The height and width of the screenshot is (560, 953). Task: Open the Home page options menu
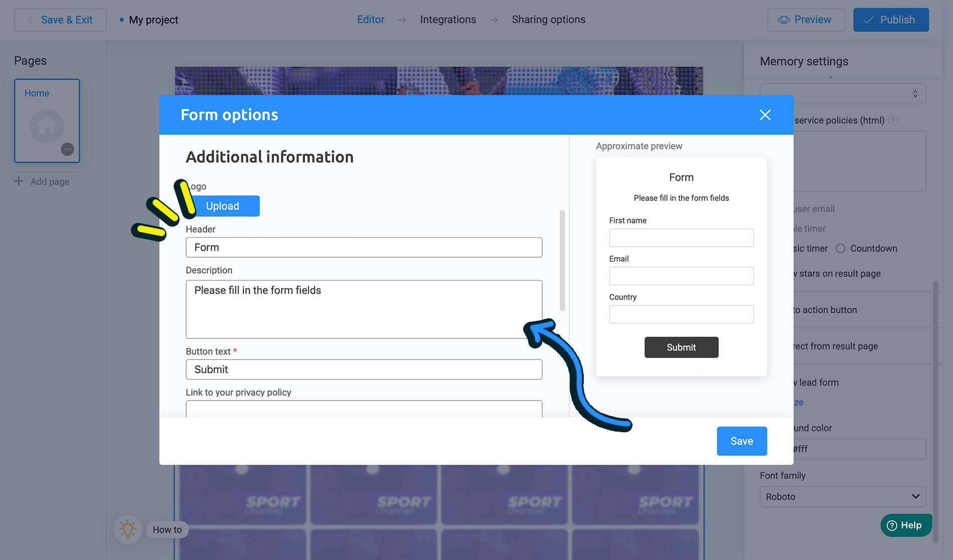pyautogui.click(x=67, y=149)
